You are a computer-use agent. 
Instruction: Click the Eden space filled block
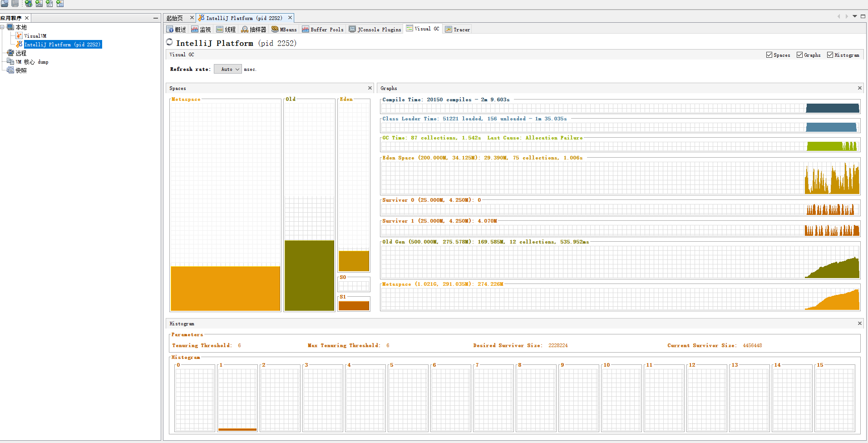coord(354,261)
